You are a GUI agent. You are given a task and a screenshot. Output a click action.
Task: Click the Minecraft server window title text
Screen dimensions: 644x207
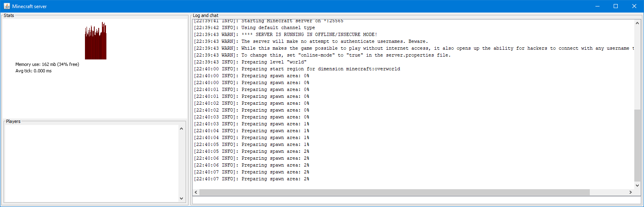30,6
